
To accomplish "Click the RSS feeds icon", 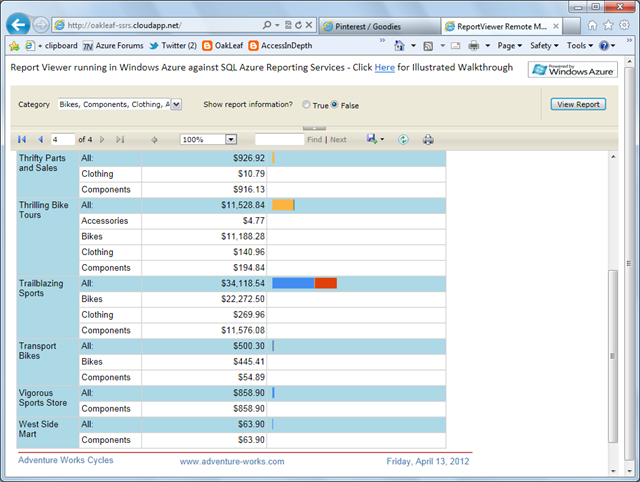I will coord(428,46).
